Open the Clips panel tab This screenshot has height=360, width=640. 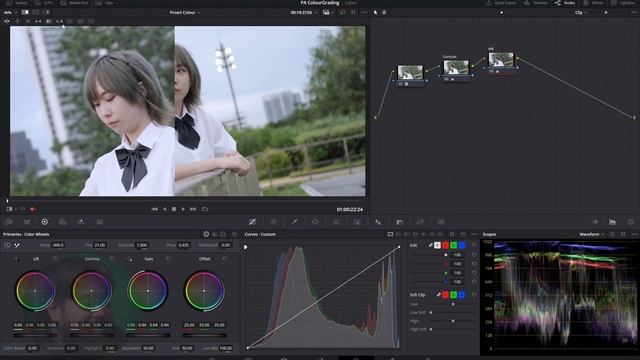pos(104,3)
